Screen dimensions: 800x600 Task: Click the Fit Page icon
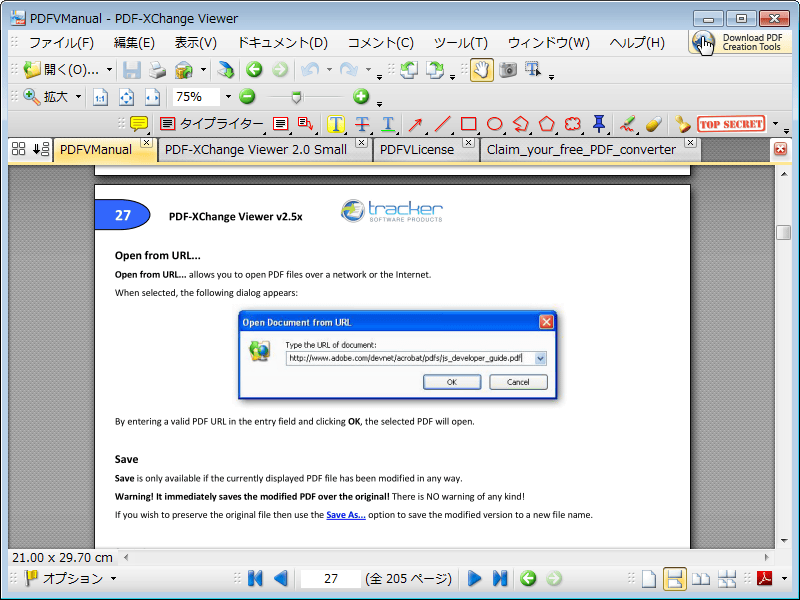pyautogui.click(x=127, y=97)
